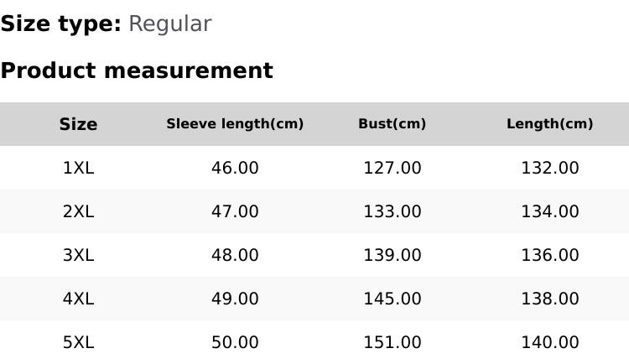Click the Size column header
This screenshot has width=629, height=364.
tap(78, 124)
